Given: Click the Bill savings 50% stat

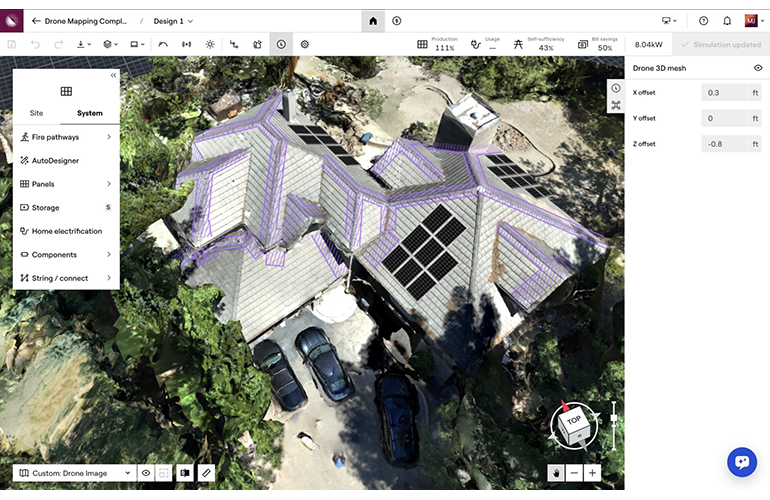Looking at the screenshot, I should [x=598, y=44].
